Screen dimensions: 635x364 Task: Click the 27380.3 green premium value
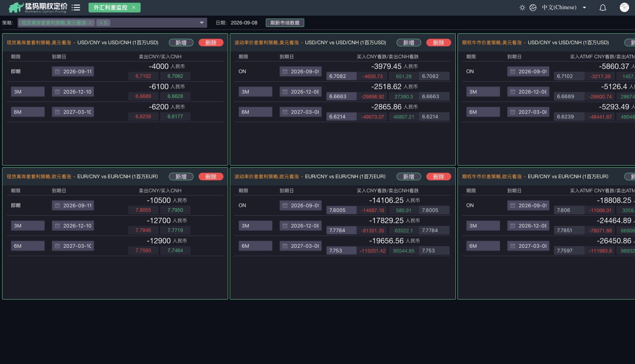[404, 96]
